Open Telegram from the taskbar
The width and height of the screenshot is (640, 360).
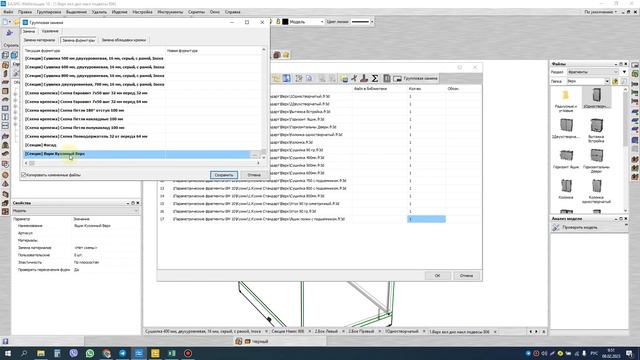pyautogui.click(x=122, y=353)
